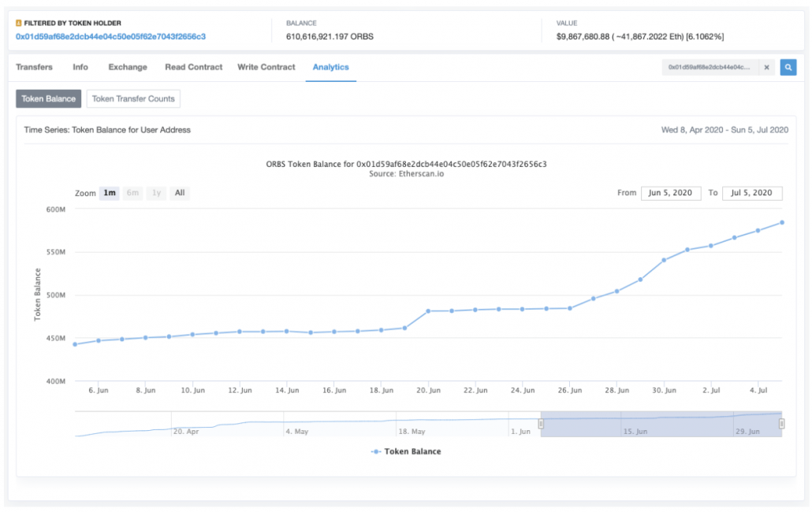The height and width of the screenshot is (512, 812).
Task: Click the To date field
Action: [752, 193]
